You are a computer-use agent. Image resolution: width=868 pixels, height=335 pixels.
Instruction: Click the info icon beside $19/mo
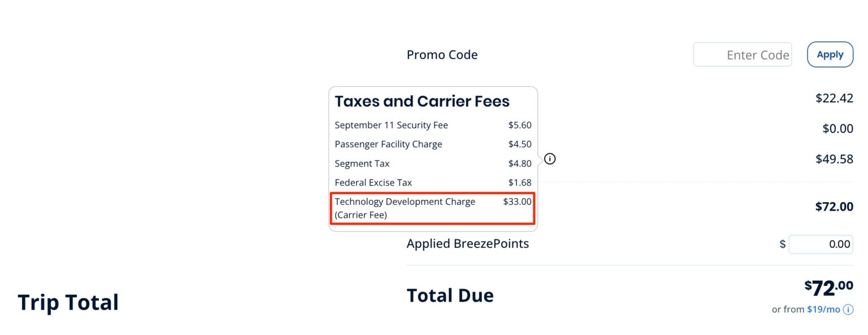(848, 310)
